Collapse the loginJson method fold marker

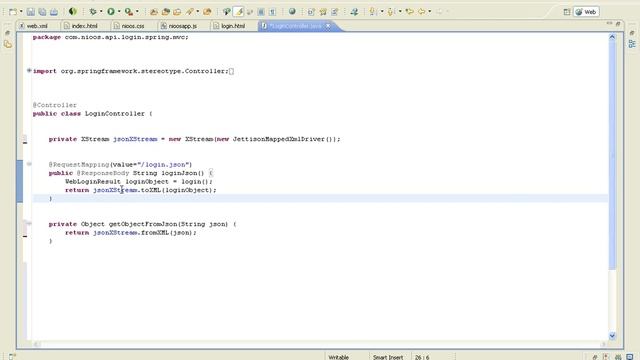click(29, 164)
